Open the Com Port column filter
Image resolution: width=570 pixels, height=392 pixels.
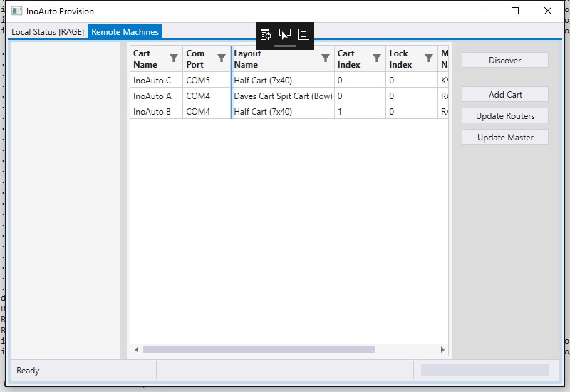(222, 58)
